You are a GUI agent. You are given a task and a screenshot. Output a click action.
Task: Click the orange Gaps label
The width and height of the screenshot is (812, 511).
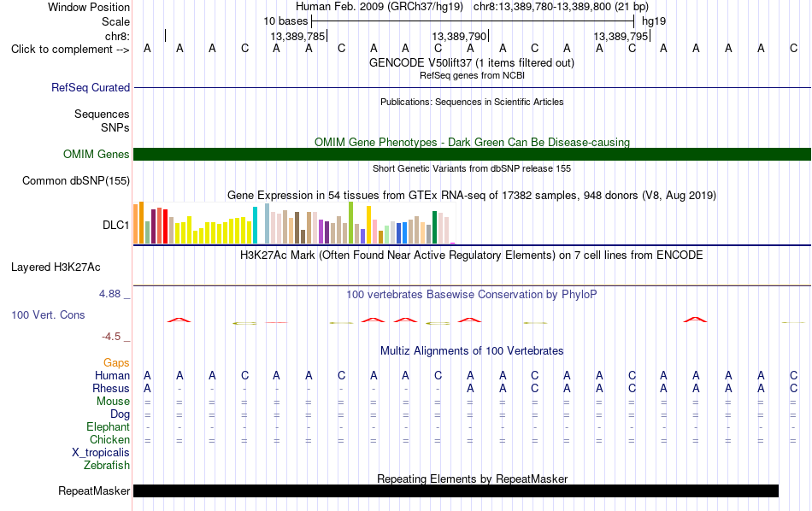(x=116, y=363)
